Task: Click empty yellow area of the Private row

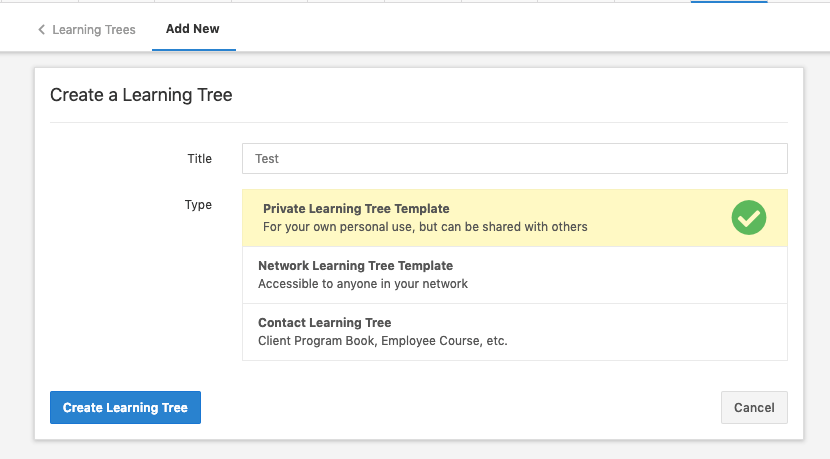Action: pyautogui.click(x=660, y=218)
